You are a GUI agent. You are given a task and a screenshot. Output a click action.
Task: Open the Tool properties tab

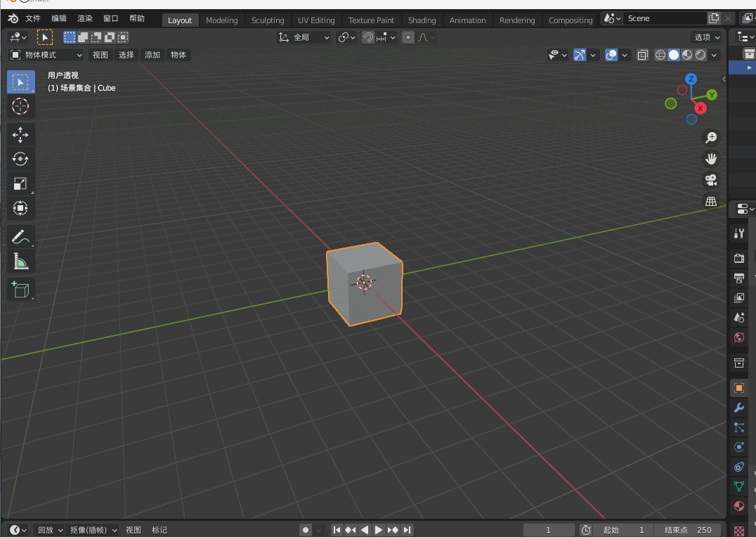(738, 233)
